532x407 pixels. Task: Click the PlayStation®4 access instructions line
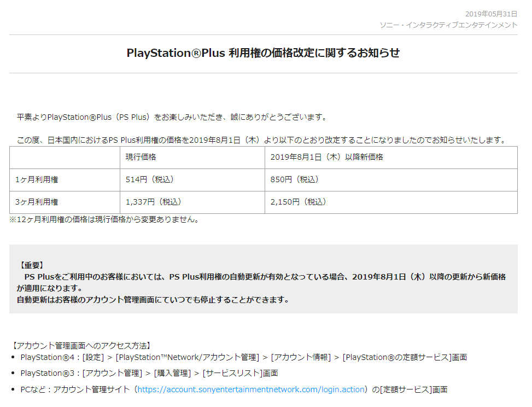point(244,357)
